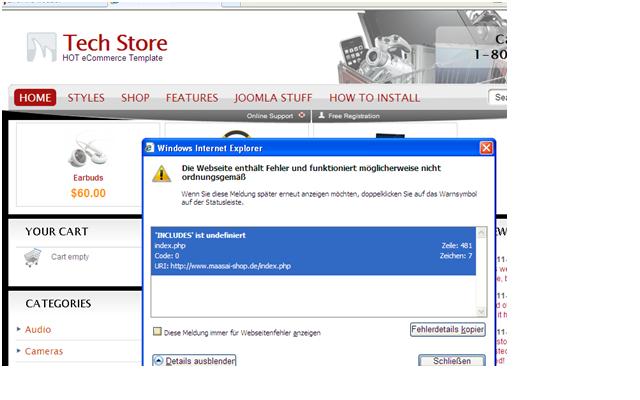Open the Cameras category link
Screen dimensions: 640x400
(x=44, y=351)
